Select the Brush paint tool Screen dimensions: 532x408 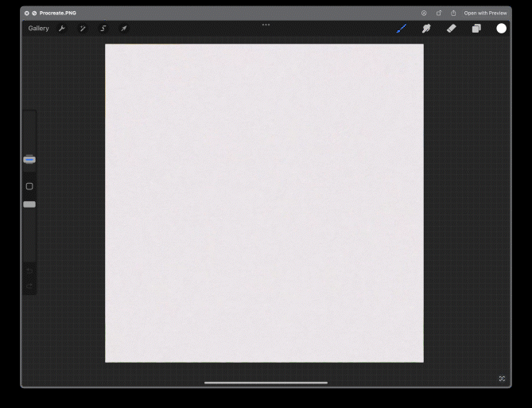[x=402, y=29]
